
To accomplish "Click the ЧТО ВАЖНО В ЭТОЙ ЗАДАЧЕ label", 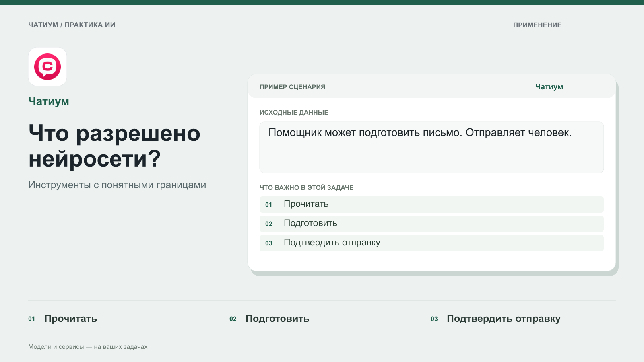I will [x=307, y=188].
